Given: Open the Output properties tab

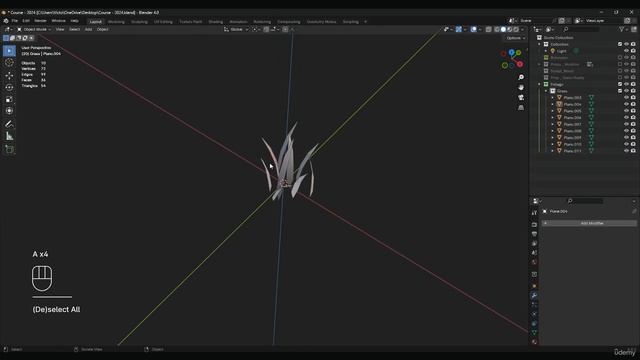Looking at the screenshot, I should coord(534,234).
